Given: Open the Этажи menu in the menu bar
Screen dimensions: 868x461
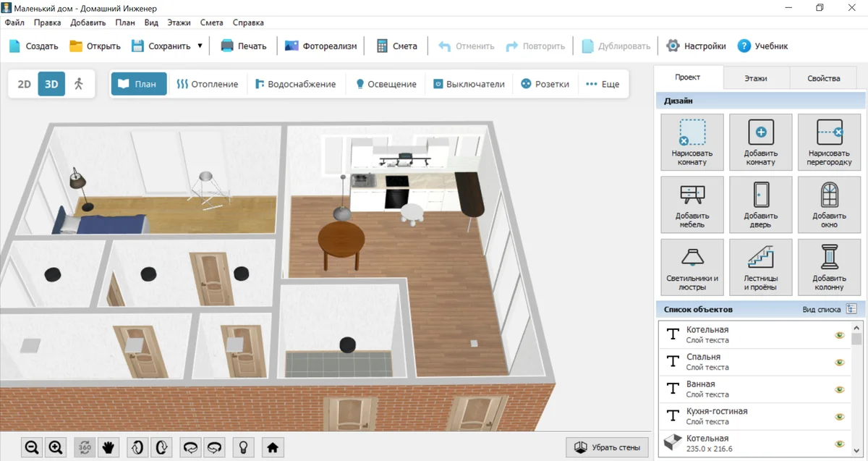Looking at the screenshot, I should coord(179,22).
